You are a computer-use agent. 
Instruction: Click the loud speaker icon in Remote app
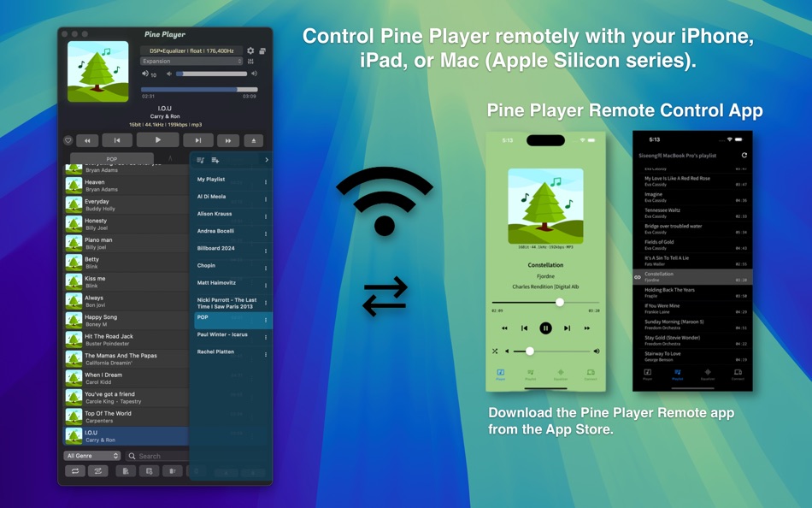click(597, 351)
